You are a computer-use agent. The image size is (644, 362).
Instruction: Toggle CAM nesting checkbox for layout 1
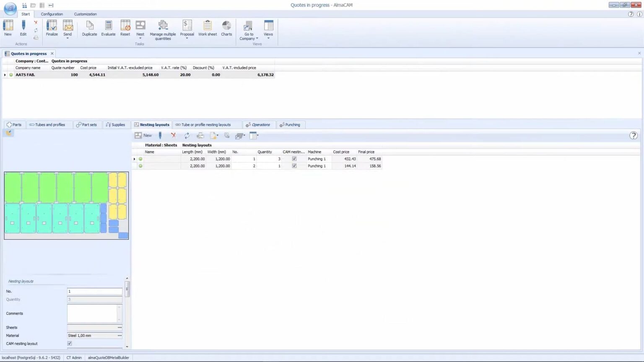[294, 159]
